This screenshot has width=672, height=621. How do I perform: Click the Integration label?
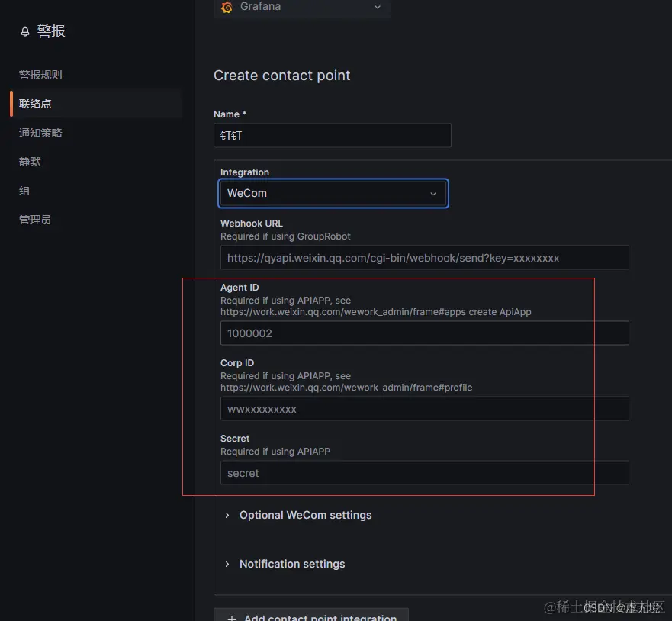click(x=245, y=172)
